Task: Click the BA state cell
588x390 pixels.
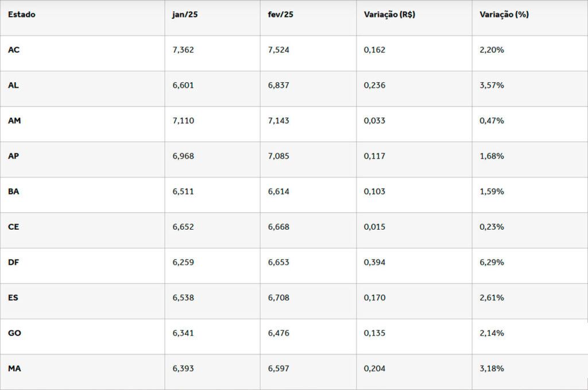Action: pyautogui.click(x=13, y=192)
